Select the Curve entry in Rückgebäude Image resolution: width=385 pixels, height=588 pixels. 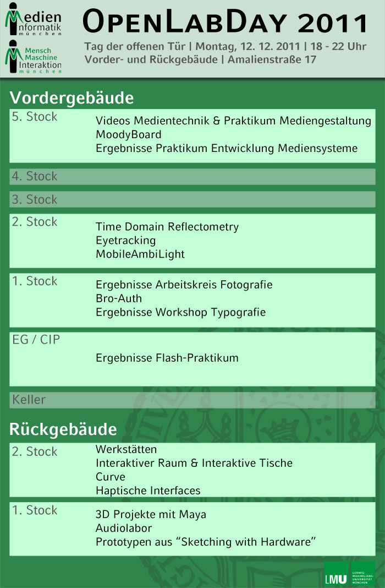(x=110, y=477)
